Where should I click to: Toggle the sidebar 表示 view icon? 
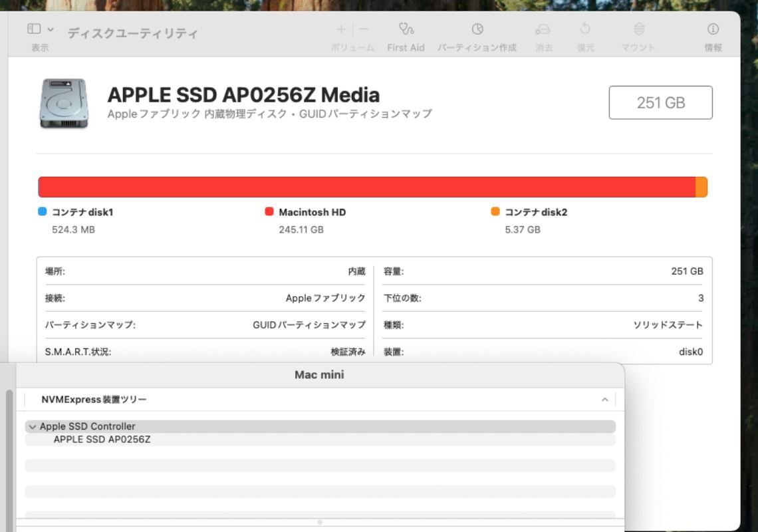[x=34, y=29]
